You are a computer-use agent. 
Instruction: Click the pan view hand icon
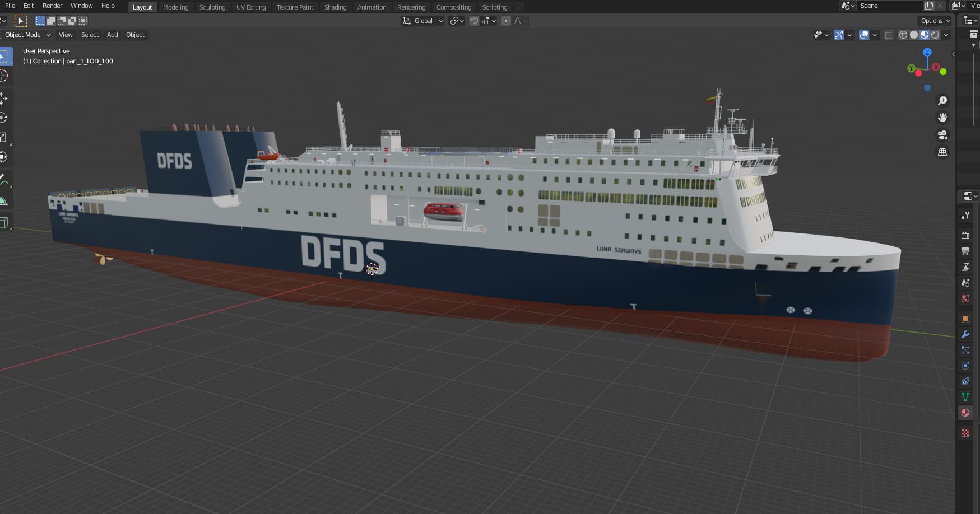[x=942, y=118]
